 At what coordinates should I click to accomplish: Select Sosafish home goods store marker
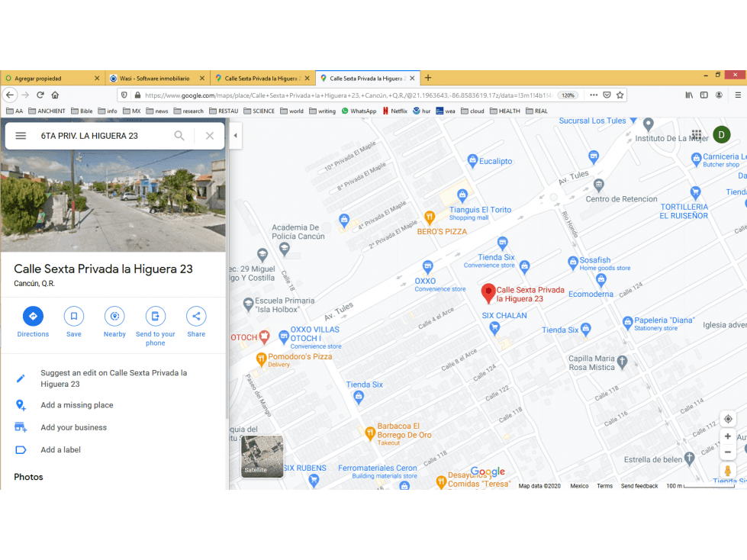[x=572, y=262]
